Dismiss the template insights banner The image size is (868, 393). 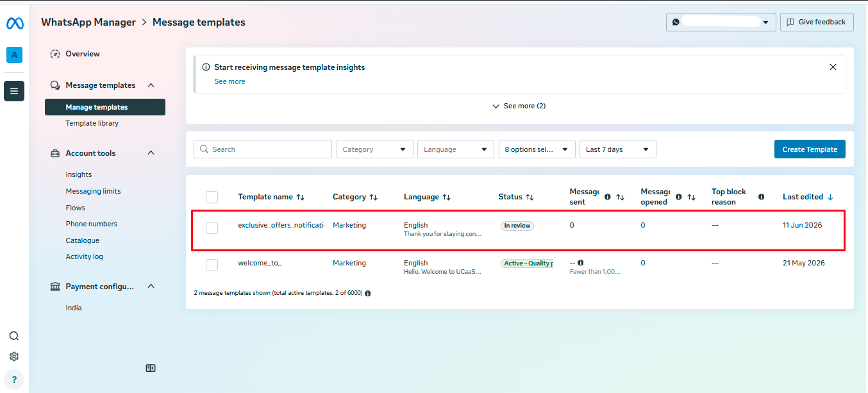833,67
